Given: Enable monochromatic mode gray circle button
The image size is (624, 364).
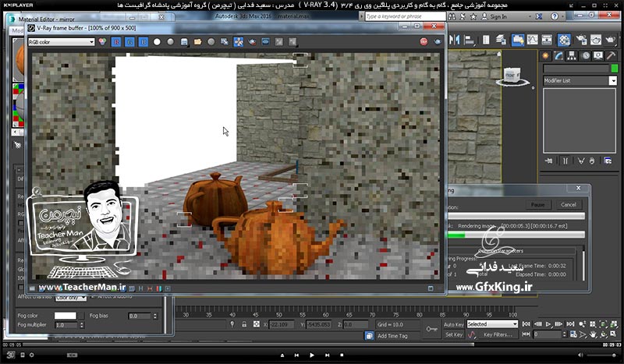Looking at the screenshot, I should [170, 42].
